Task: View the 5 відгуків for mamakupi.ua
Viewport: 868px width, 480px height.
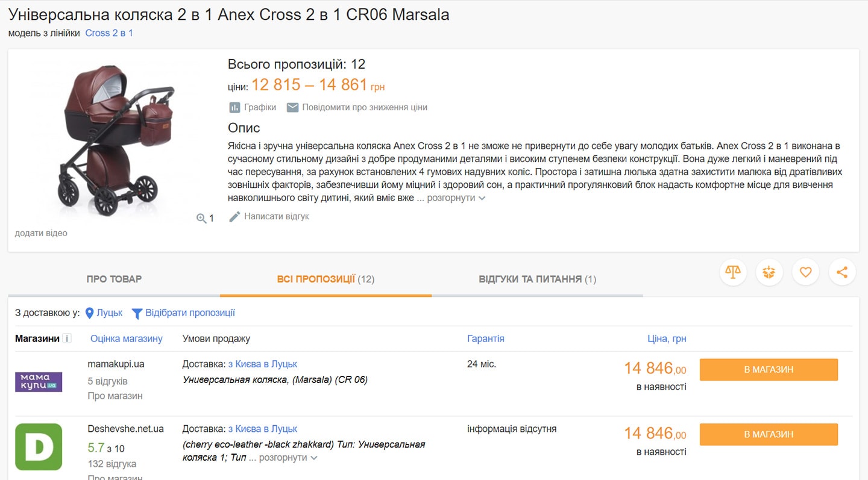Action: coord(107,381)
